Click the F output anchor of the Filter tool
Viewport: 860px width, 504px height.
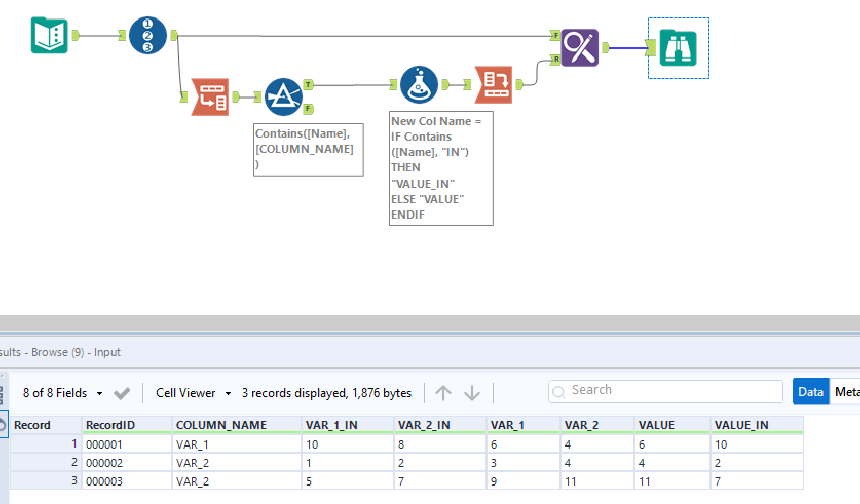coord(307,108)
